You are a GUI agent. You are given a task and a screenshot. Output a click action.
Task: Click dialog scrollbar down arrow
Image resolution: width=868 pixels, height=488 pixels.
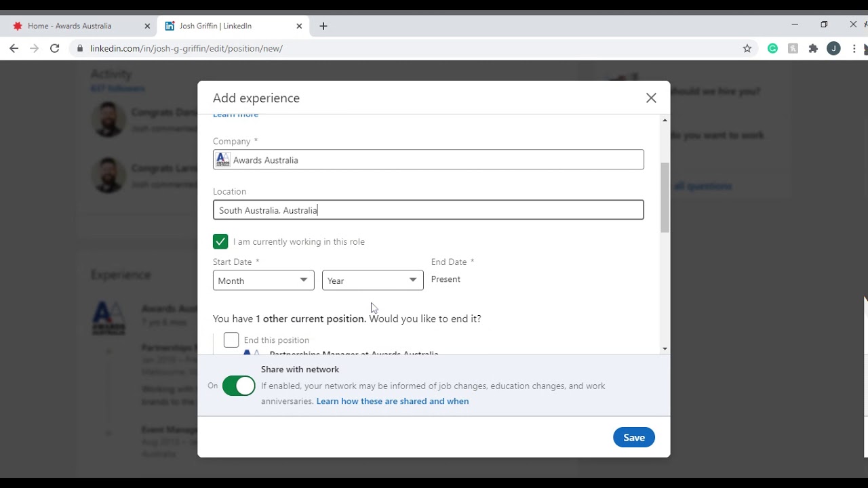click(x=665, y=348)
